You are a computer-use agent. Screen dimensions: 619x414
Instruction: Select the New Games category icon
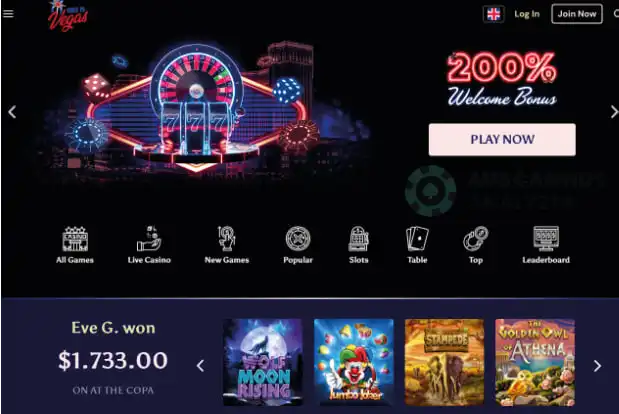coord(227,245)
